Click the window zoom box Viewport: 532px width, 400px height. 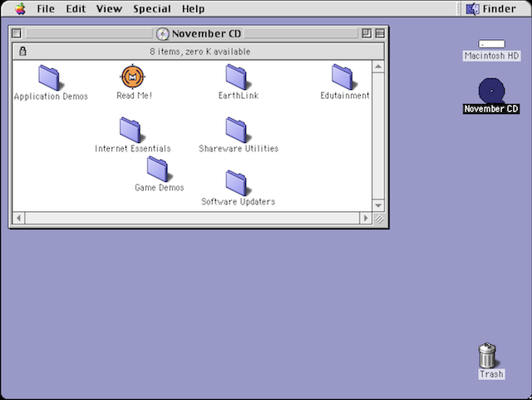click(x=367, y=33)
